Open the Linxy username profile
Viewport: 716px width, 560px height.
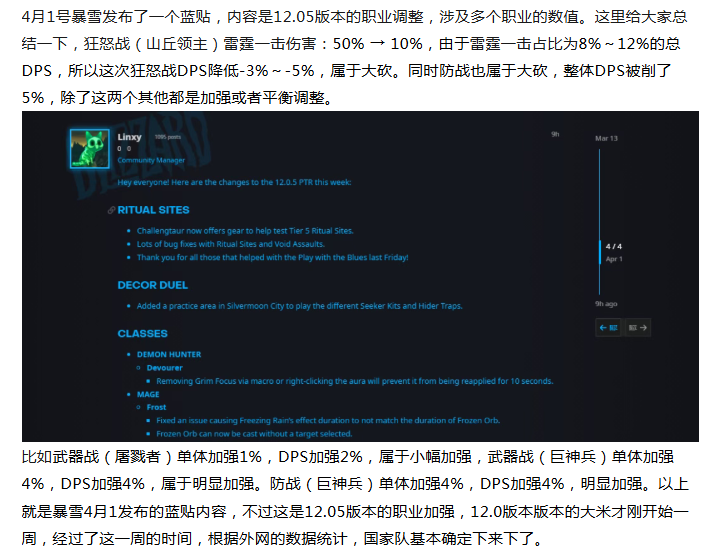(130, 135)
